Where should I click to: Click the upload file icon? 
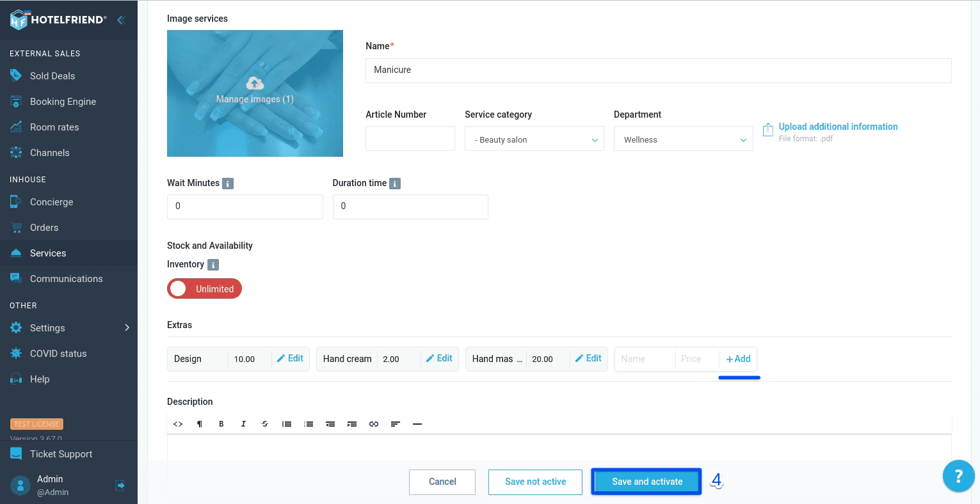768,130
